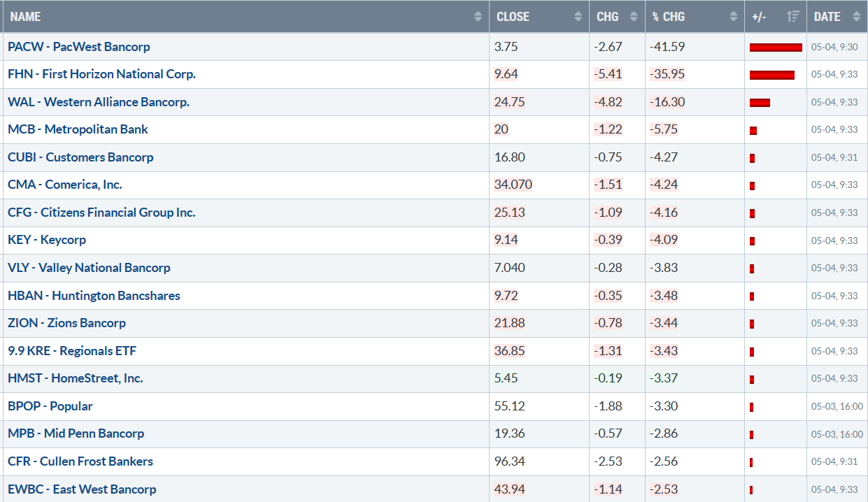Select CMA close value 34.070

pos(513,185)
